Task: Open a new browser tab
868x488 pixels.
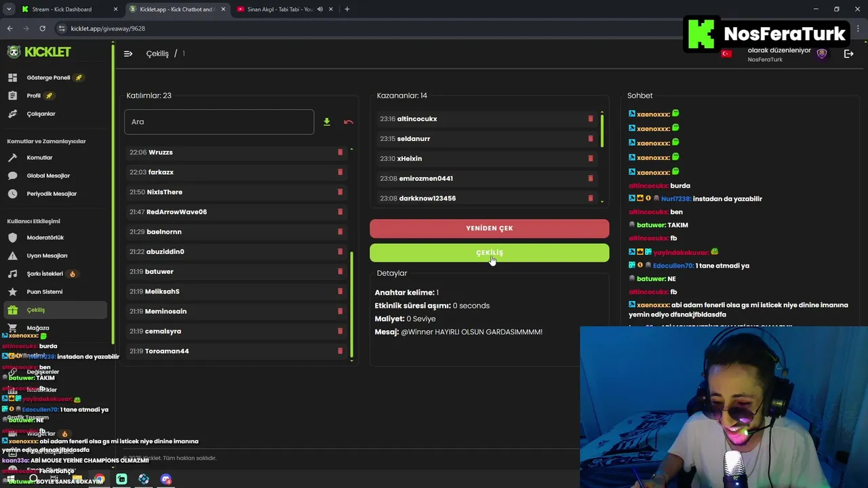Action: 347,9
